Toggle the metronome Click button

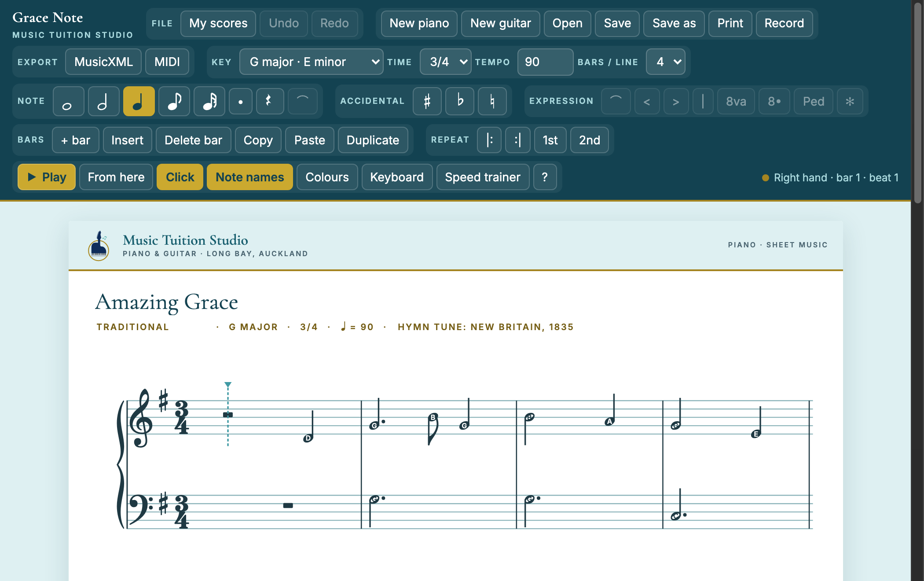180,177
